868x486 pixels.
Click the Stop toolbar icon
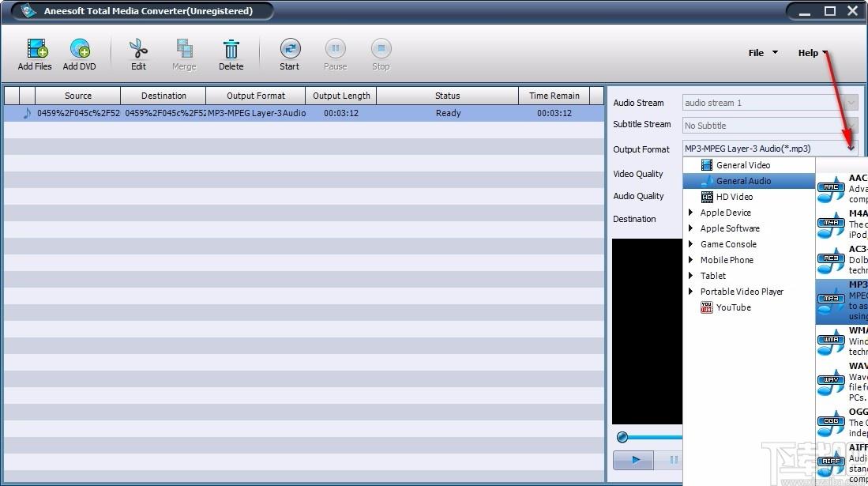click(x=381, y=49)
